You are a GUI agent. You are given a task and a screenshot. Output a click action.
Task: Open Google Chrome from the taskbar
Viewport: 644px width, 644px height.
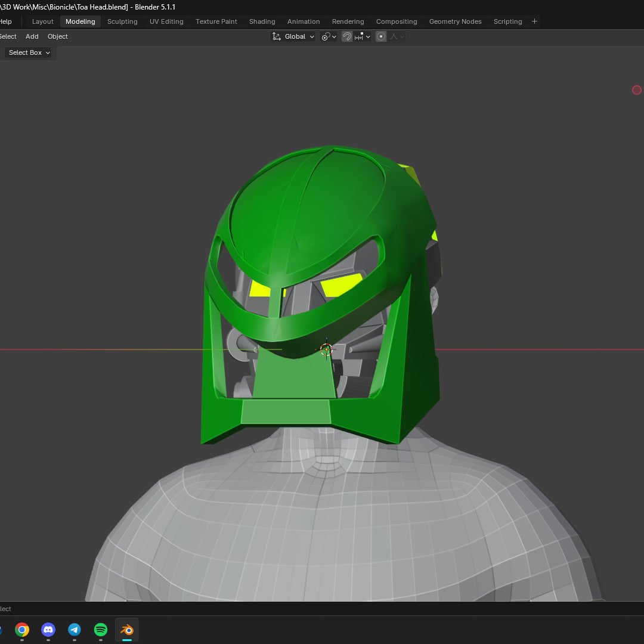coord(22,630)
